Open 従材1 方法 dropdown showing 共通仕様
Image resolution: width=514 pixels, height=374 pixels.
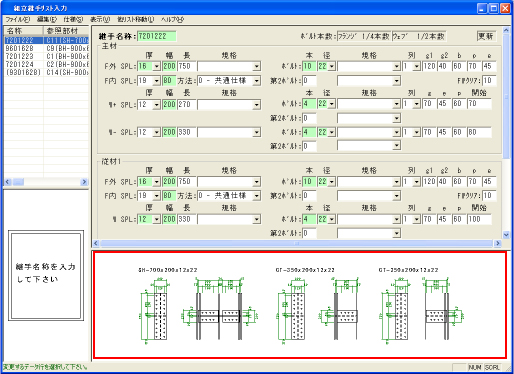256,196
